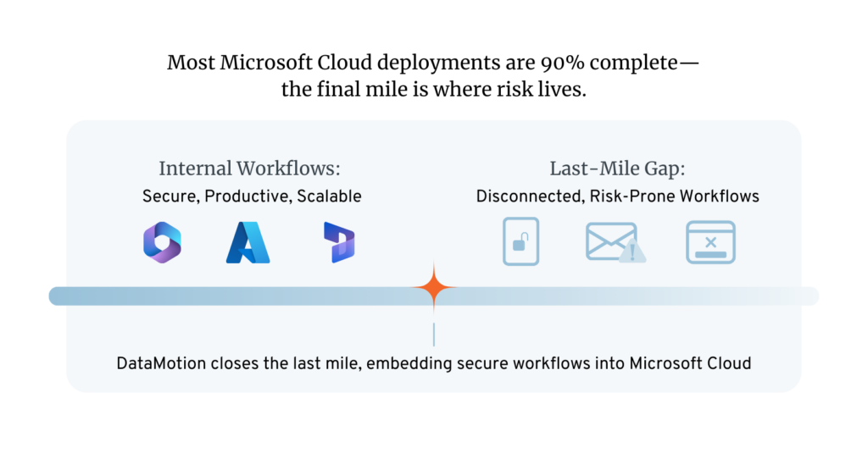Click the "Most Microsoft Cloud deployments" headline line
This screenshot has height=453, width=868.
point(433,63)
